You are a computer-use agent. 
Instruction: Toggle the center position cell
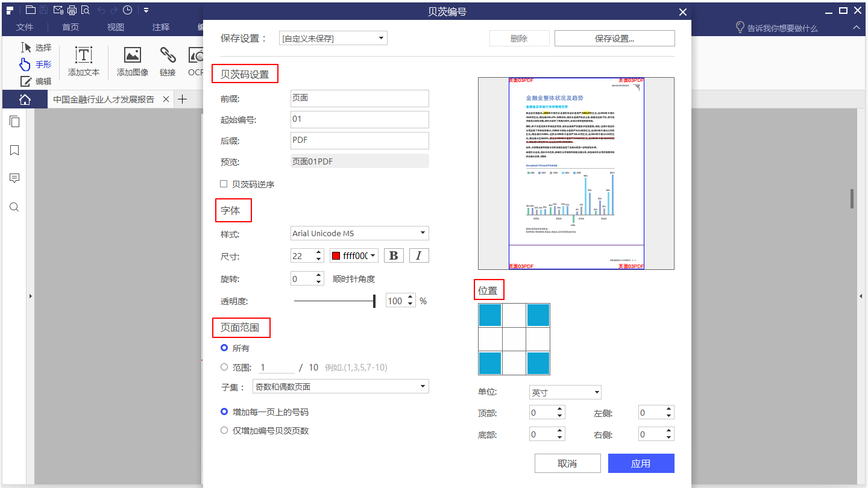pos(514,339)
